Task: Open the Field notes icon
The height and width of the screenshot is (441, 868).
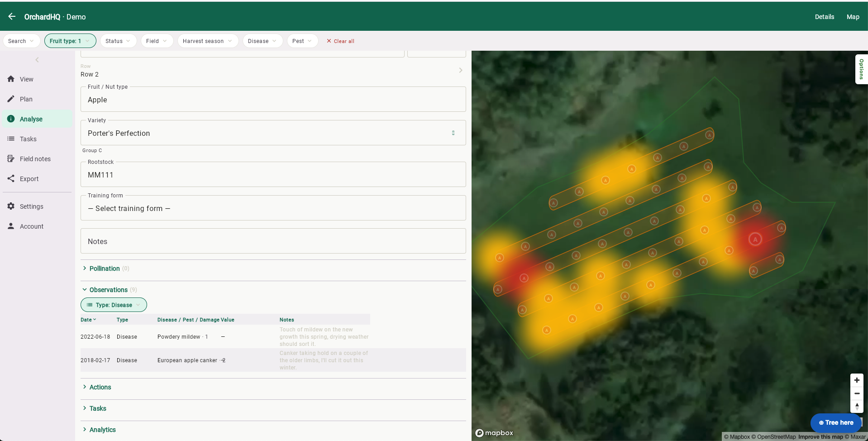Action: [x=11, y=158]
